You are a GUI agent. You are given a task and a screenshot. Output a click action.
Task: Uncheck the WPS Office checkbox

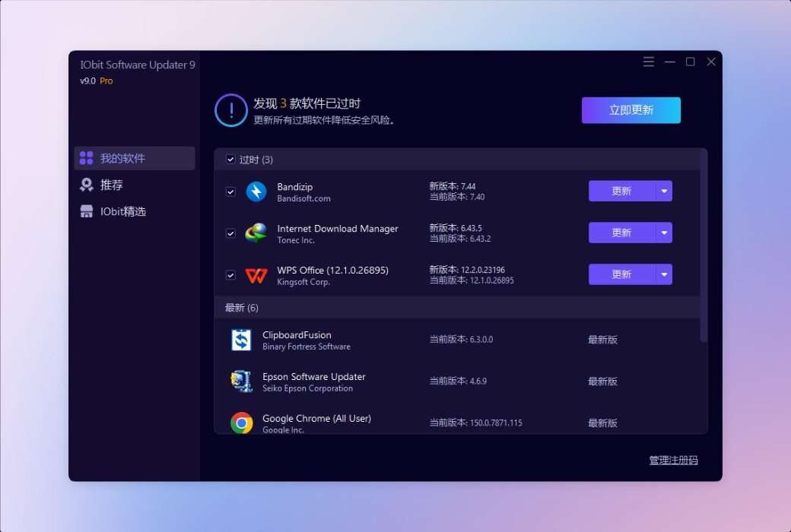click(x=230, y=275)
